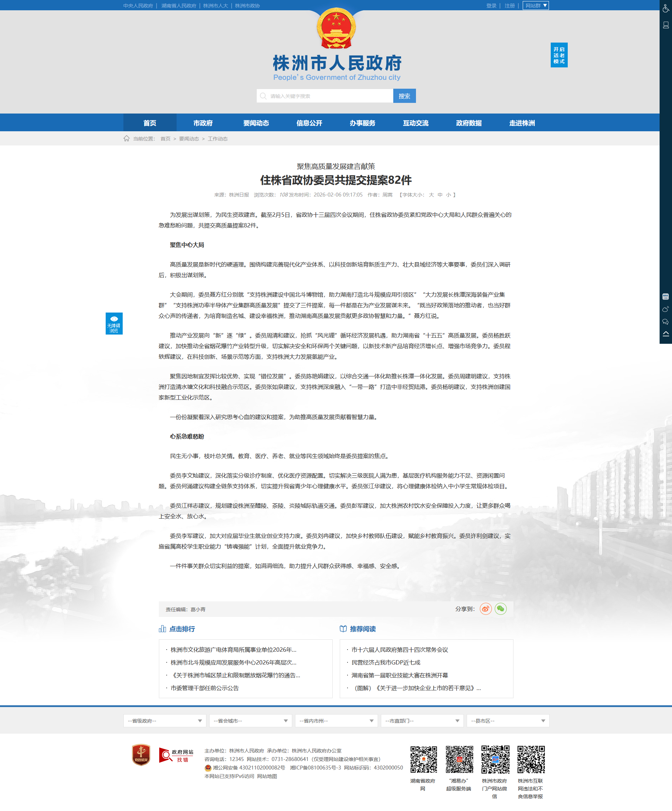This screenshot has width=672, height=811.
Task: Open link 民营经济占我市GDP近七成
Action: coord(385,663)
